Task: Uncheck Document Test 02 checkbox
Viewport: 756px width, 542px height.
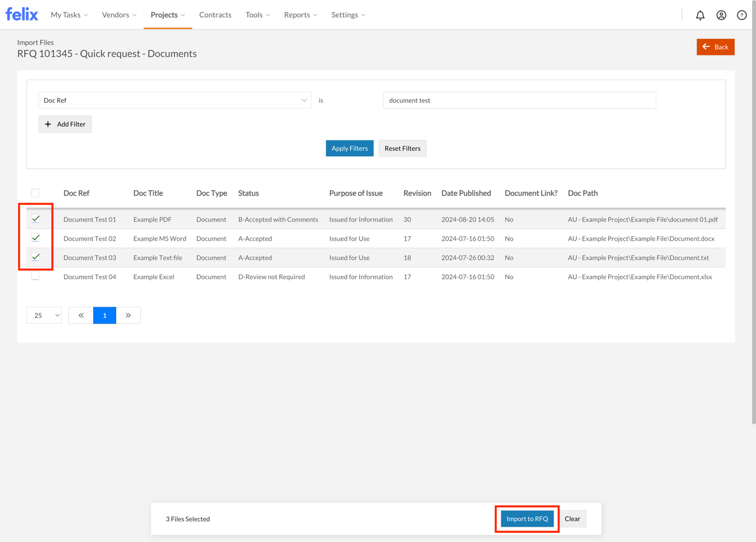Action: pyautogui.click(x=36, y=238)
